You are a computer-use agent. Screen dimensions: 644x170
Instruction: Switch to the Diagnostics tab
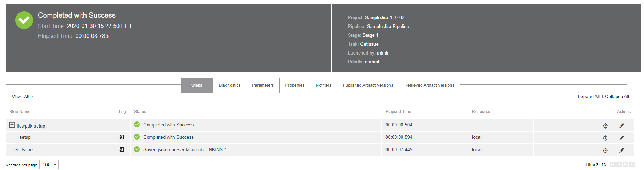click(229, 85)
